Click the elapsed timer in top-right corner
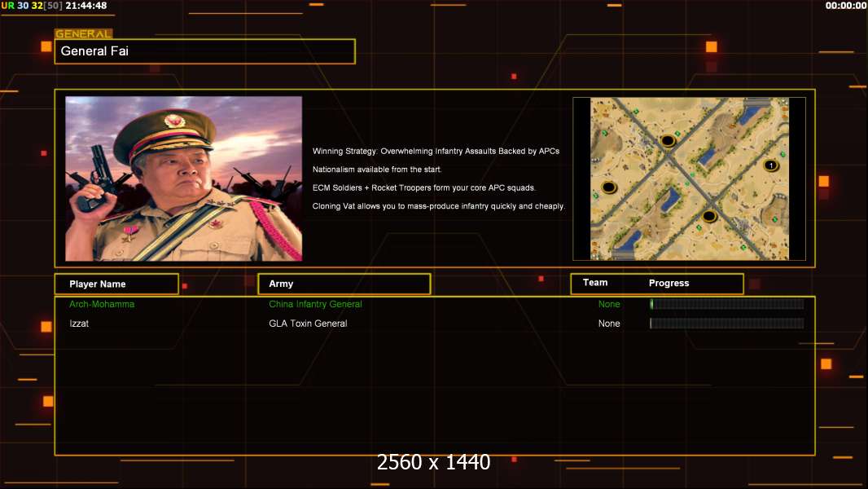Image resolution: width=868 pixels, height=489 pixels. 845,6
